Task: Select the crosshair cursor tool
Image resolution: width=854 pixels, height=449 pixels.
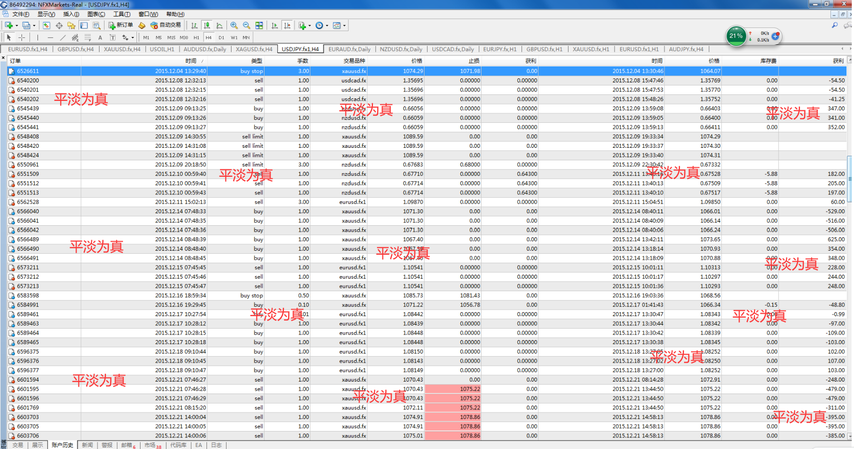Action: 22,37
